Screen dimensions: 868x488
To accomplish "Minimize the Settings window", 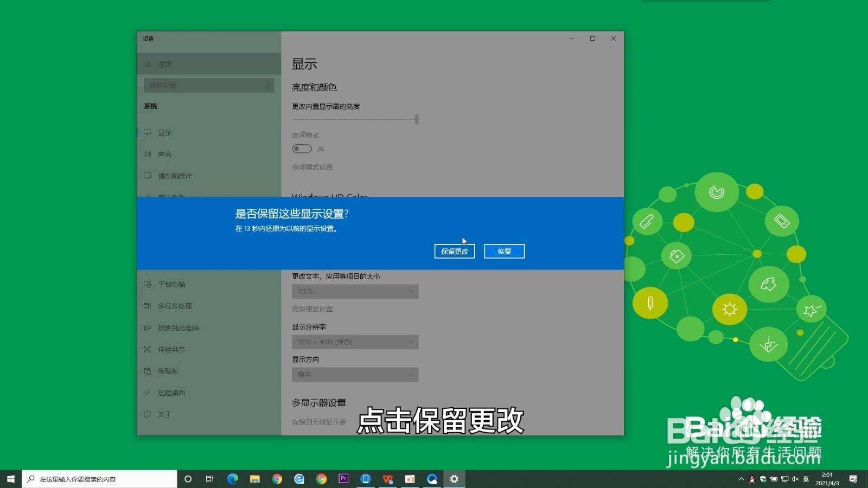I will [x=572, y=38].
